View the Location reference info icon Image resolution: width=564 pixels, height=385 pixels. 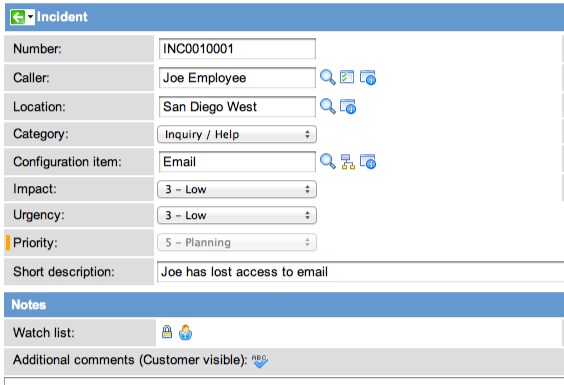tap(348, 107)
